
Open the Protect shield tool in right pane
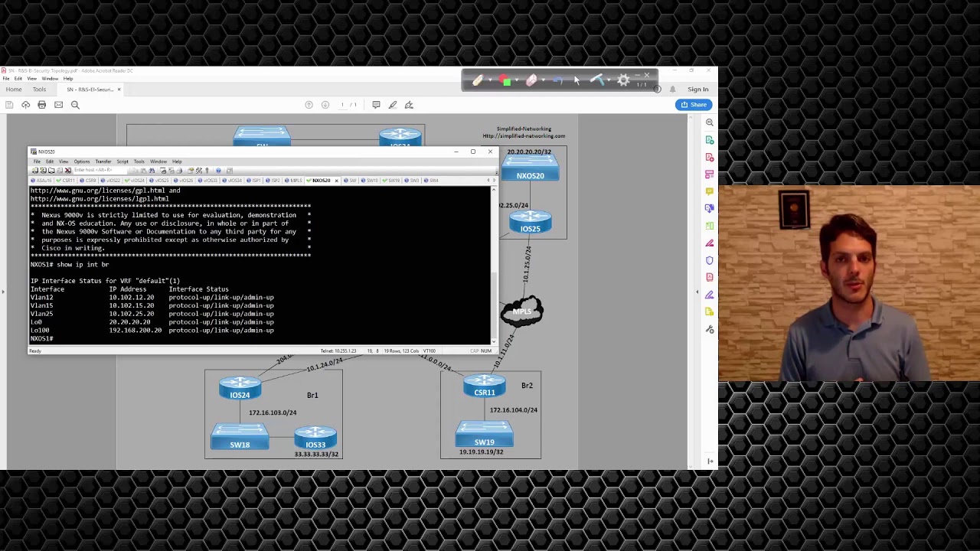710,260
